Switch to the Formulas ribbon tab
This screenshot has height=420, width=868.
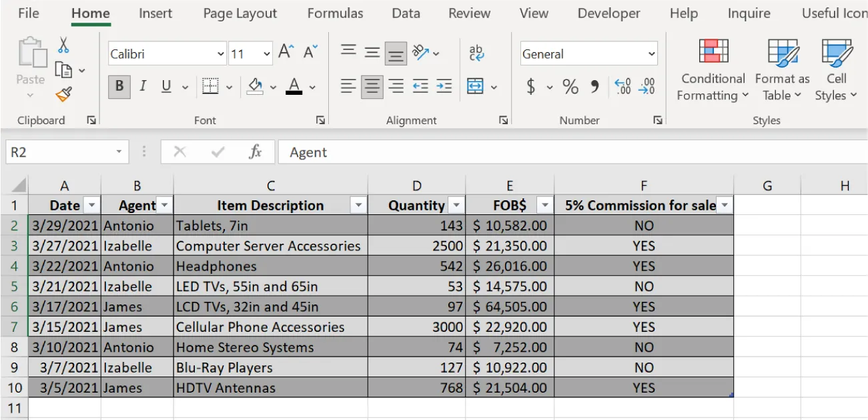click(335, 13)
